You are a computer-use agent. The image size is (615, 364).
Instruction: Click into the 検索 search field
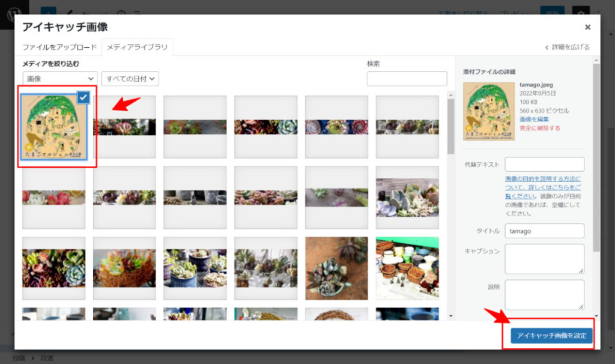[407, 79]
